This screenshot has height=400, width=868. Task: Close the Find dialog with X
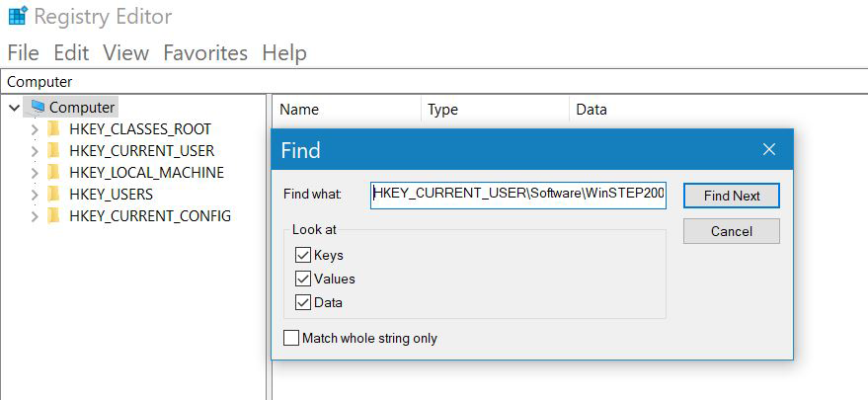769,150
